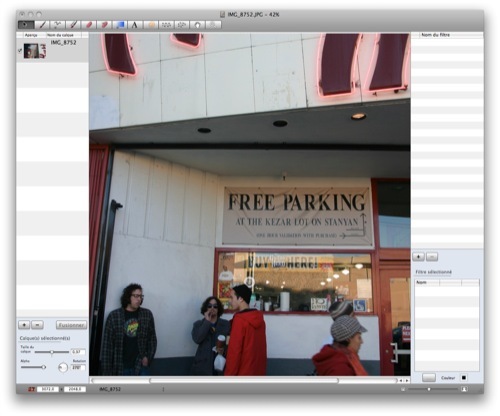This screenshot has height=416, width=500.
Task: Click the Rotation dial knob
Action: click(63, 368)
